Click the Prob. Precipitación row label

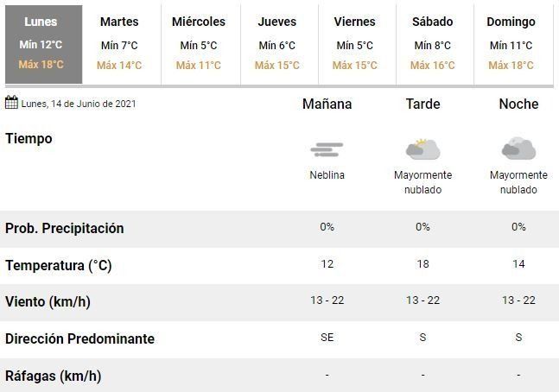[x=65, y=228]
